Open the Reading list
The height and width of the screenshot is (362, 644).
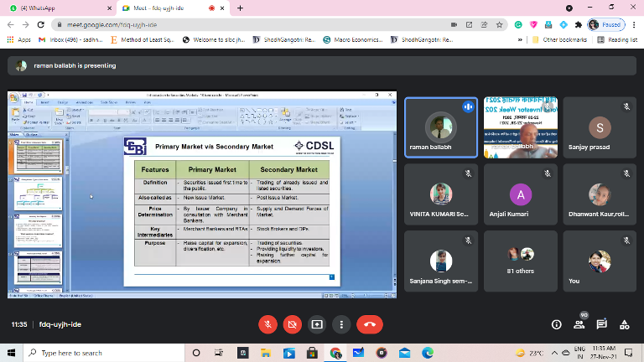[617, 40]
